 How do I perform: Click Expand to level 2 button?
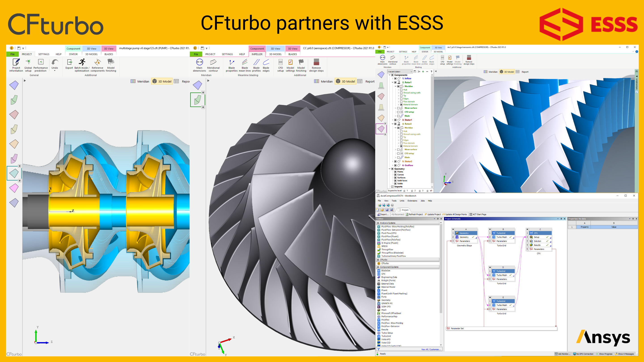(x=413, y=191)
